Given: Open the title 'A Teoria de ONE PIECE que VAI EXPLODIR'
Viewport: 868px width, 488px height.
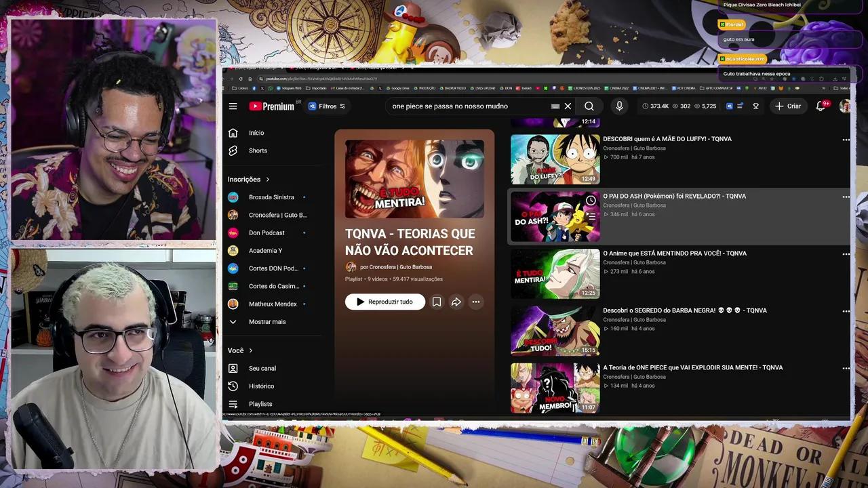Looking at the screenshot, I should pyautogui.click(x=693, y=367).
